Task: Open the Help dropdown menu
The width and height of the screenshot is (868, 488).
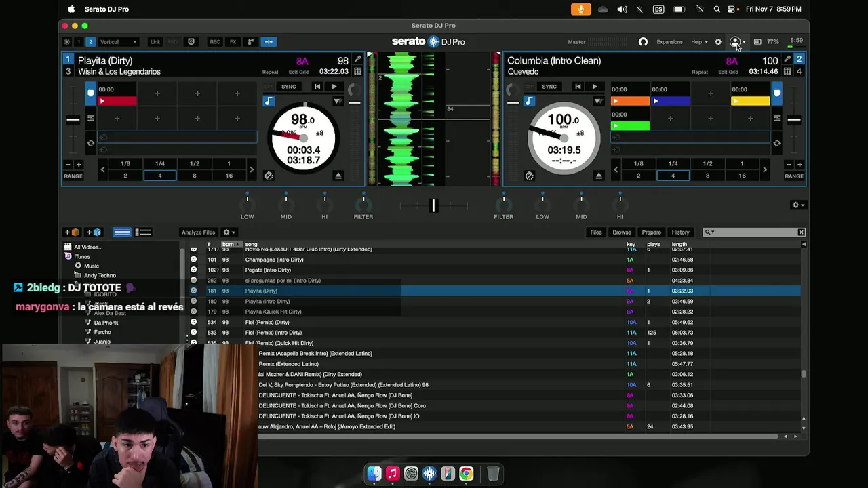Action: coord(699,42)
